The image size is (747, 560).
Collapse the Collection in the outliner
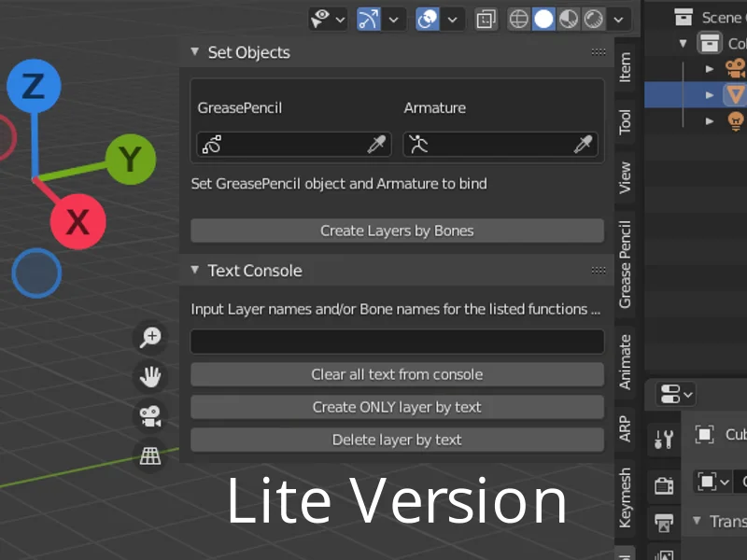pyautogui.click(x=684, y=43)
